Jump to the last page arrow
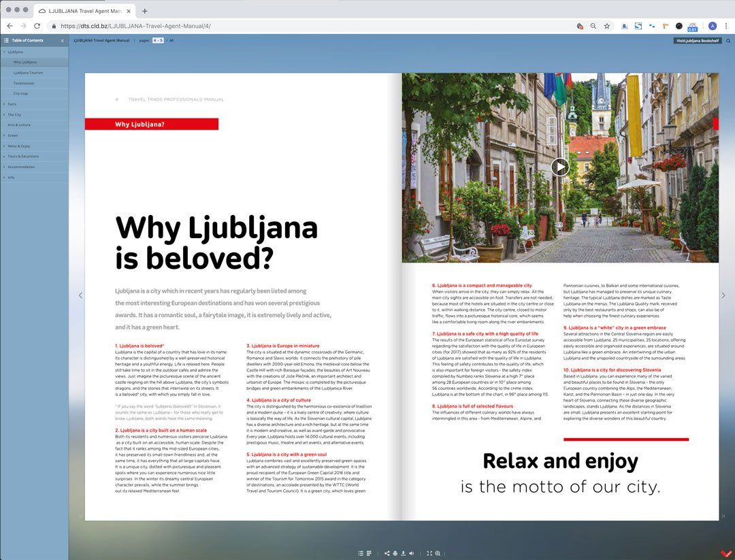Screen dimensions: 735x560 point(723,516)
